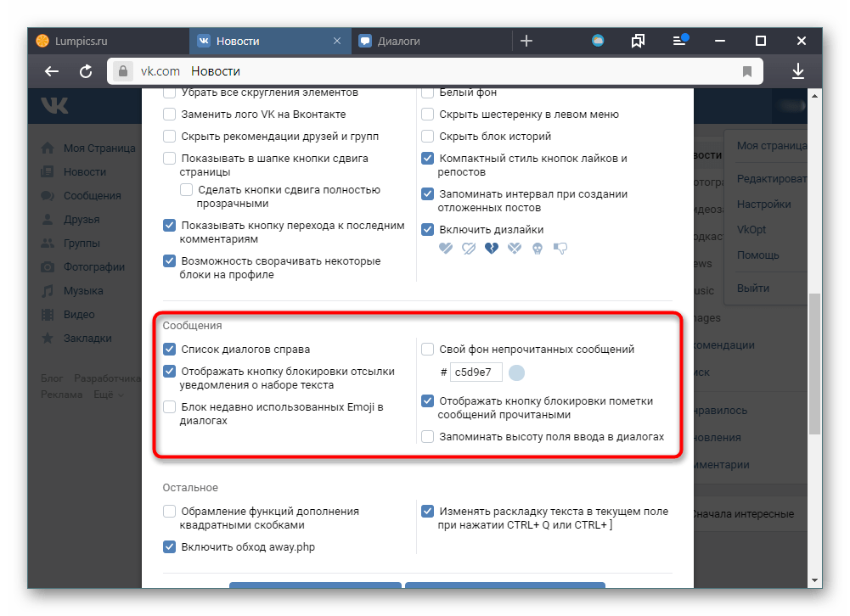
Task: Reload the page with refresh icon
Action: [x=86, y=71]
